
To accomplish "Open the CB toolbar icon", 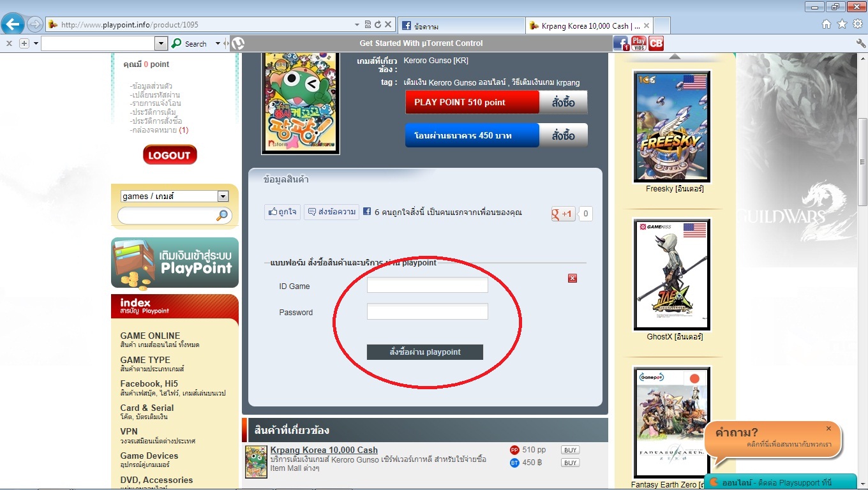I will (655, 43).
